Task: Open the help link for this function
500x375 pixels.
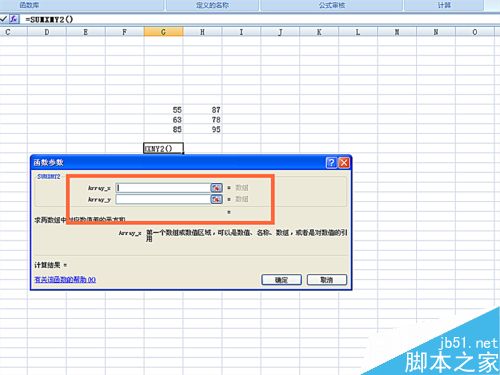Action: [x=65, y=280]
